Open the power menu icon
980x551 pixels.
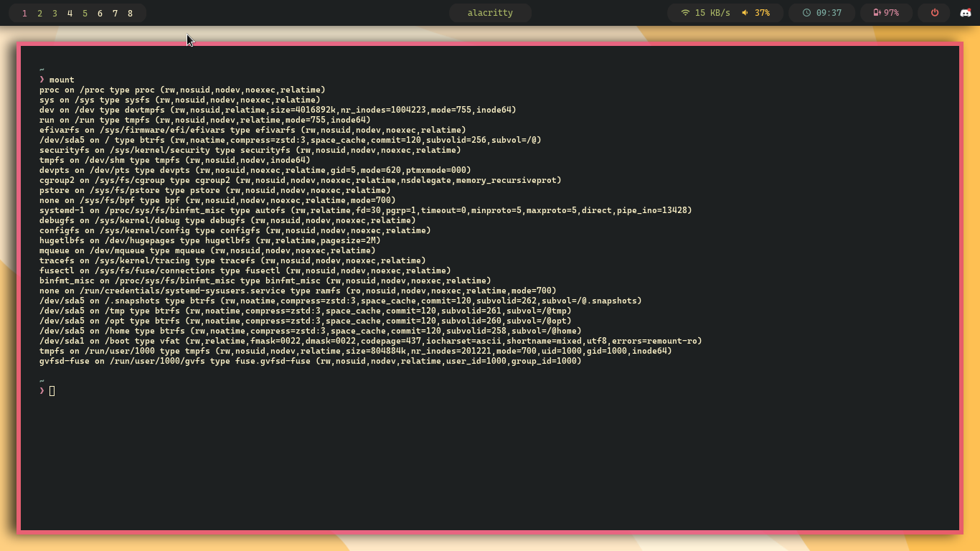tap(934, 13)
